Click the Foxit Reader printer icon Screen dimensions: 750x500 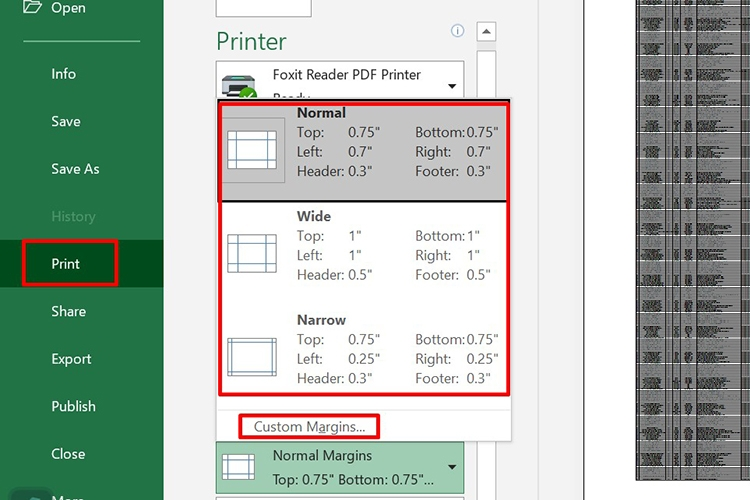[237, 83]
